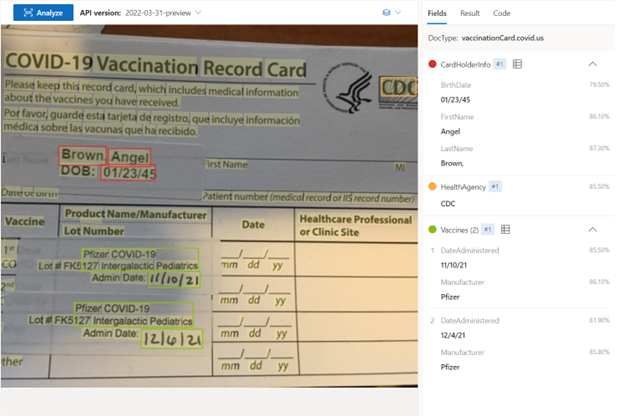Open the layers icon dropdown above document

[x=392, y=13]
